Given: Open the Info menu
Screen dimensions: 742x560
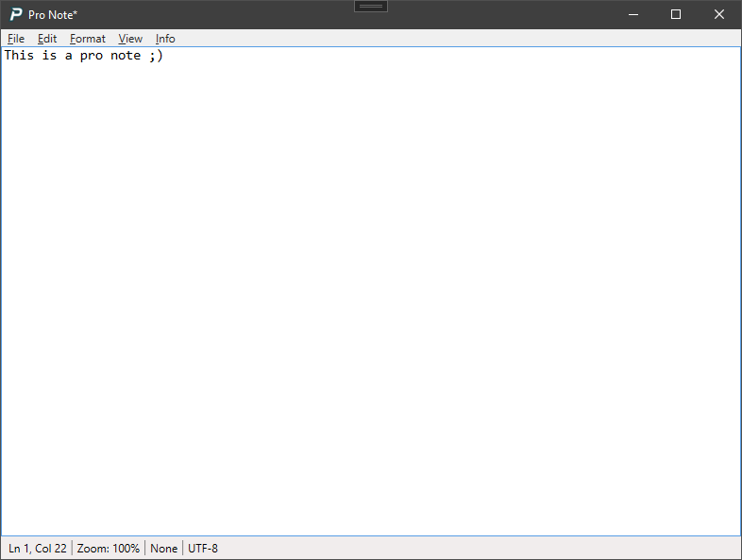Looking at the screenshot, I should (x=165, y=39).
